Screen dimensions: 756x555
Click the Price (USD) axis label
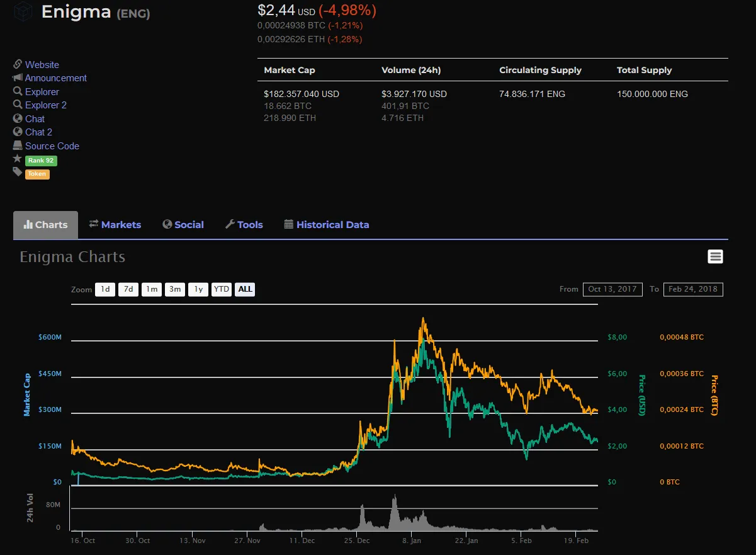pos(641,395)
